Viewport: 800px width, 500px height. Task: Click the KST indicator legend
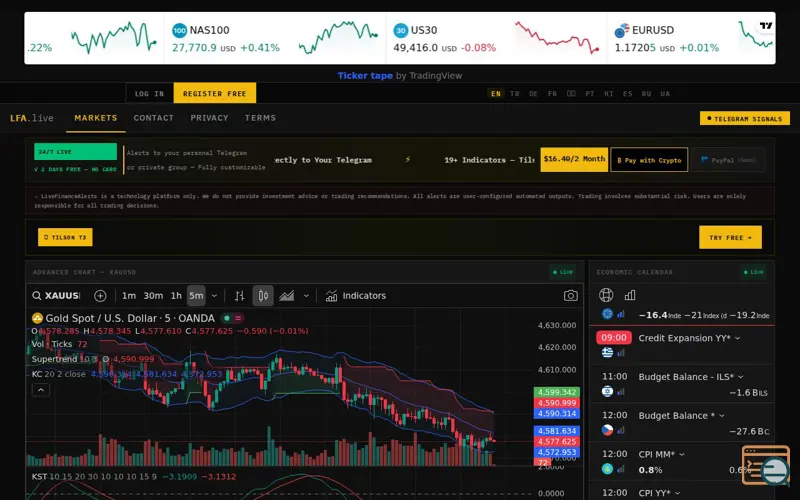pos(134,477)
